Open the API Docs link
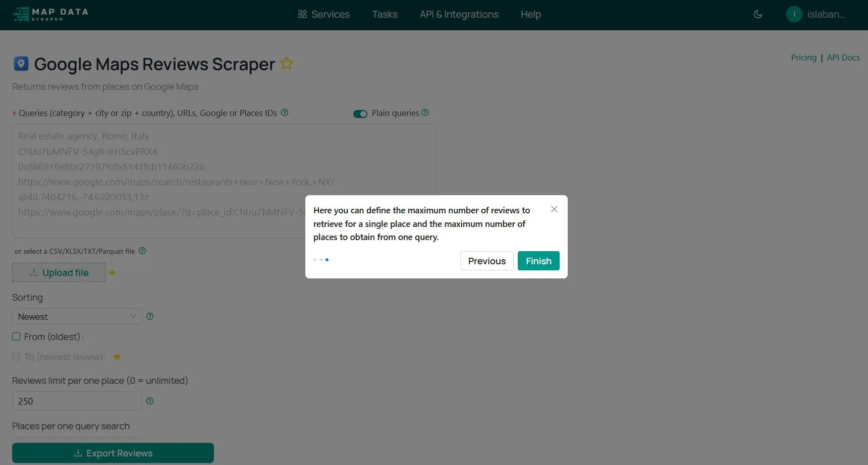Viewport: 868px width, 465px height. 843,57
